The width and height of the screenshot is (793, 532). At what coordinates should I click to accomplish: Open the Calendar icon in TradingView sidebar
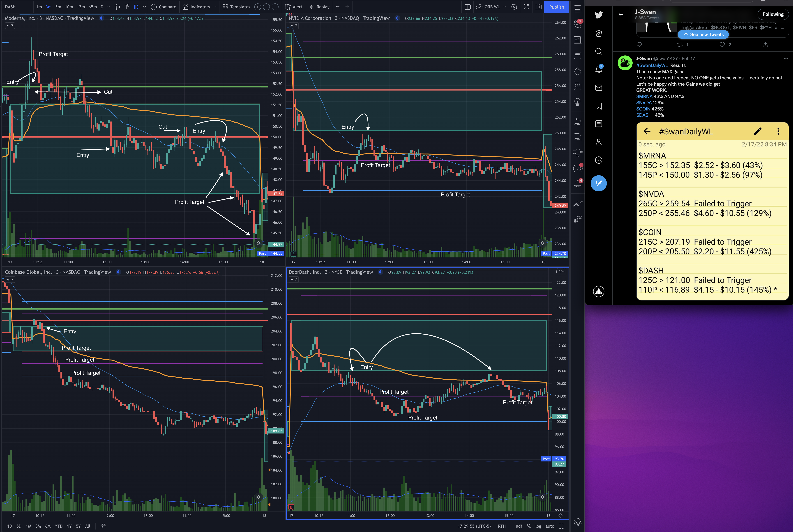[578, 87]
